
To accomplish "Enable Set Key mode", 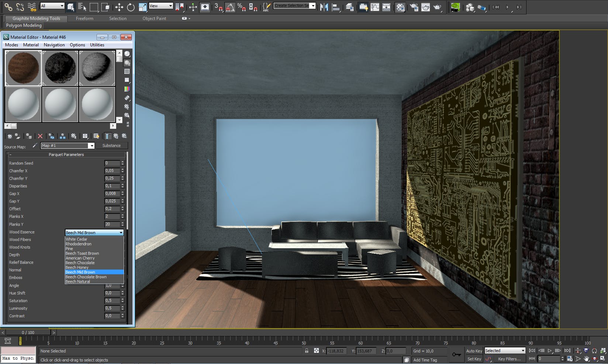I will coord(474,358).
